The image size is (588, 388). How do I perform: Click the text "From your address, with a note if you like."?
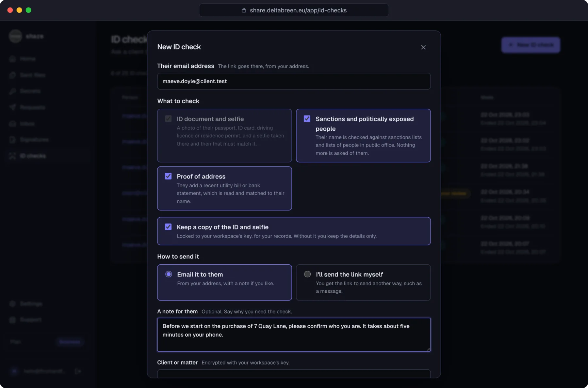[x=225, y=284]
